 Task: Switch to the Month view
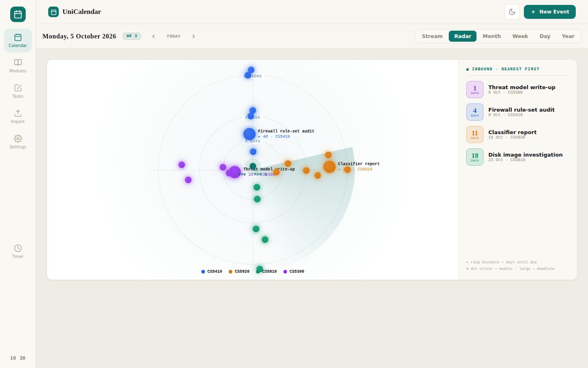(492, 36)
